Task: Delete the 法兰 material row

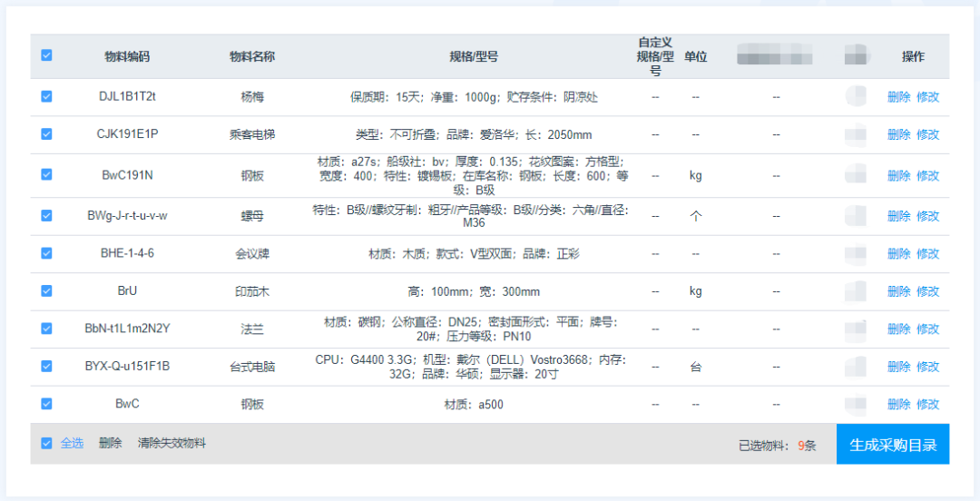Action: [898, 329]
